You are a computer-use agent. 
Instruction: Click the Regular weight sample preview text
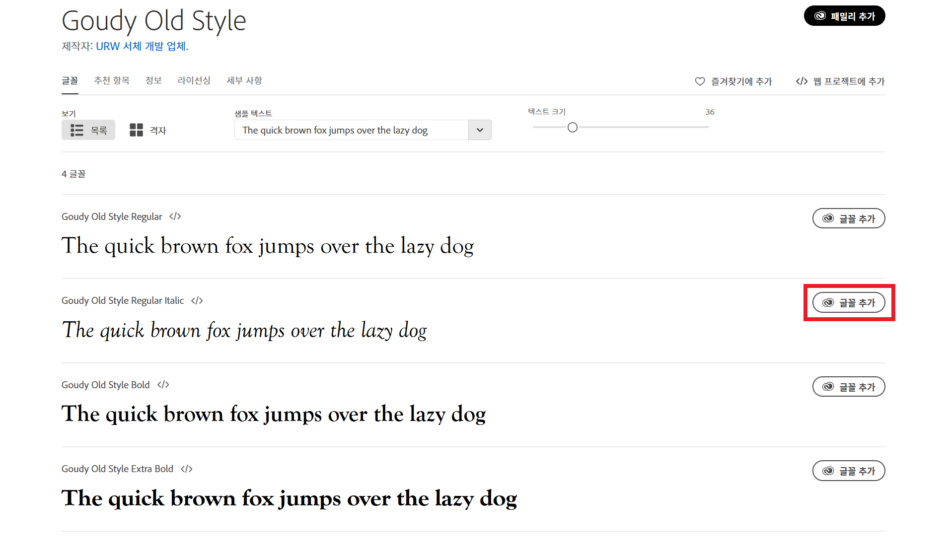[x=268, y=246]
